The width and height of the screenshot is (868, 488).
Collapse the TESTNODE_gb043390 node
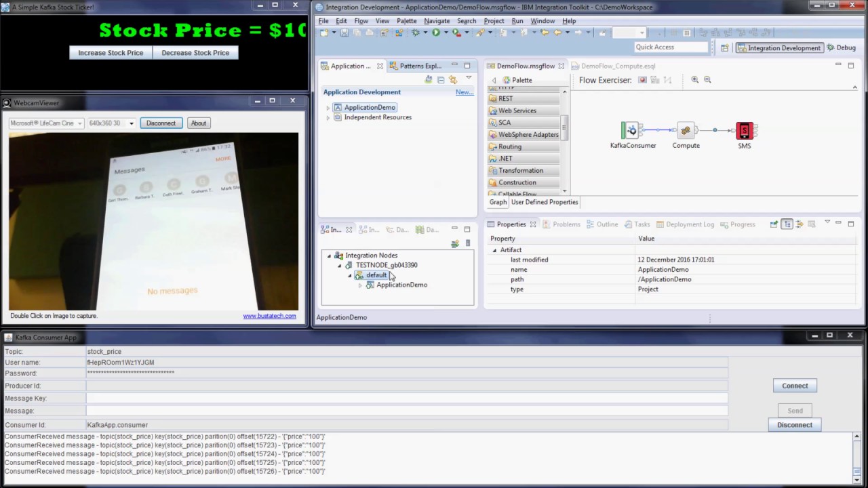pyautogui.click(x=340, y=266)
